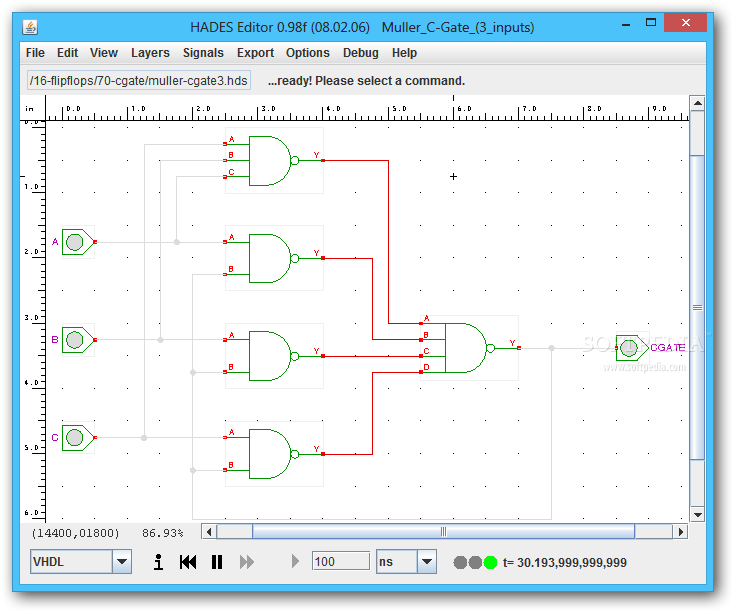Click the vertical scrollbar down arrow

coord(697,515)
